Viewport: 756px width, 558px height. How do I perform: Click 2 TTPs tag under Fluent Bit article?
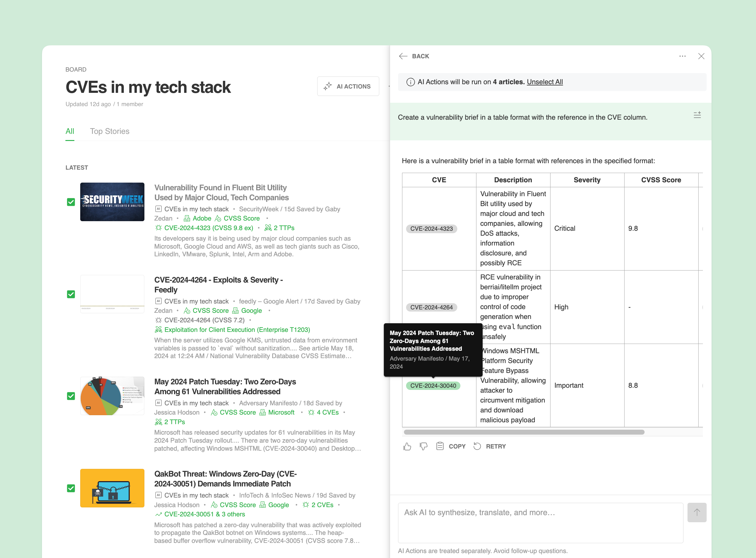(x=279, y=228)
